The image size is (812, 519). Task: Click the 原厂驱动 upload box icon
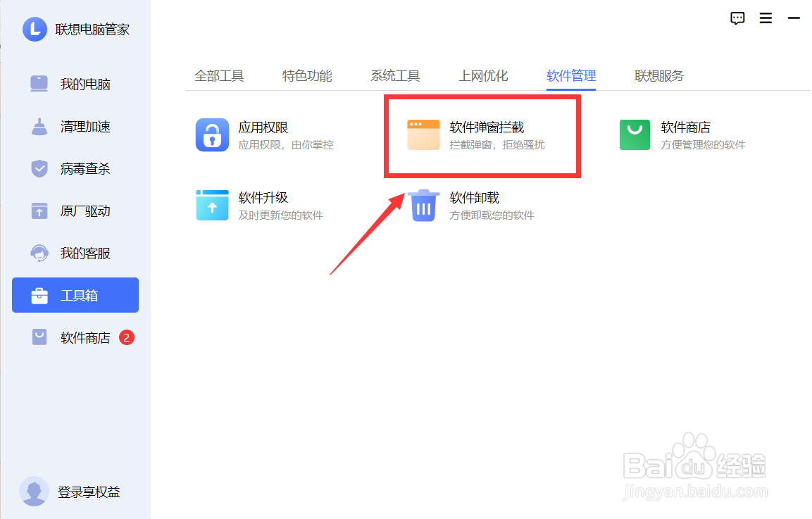[x=39, y=211]
